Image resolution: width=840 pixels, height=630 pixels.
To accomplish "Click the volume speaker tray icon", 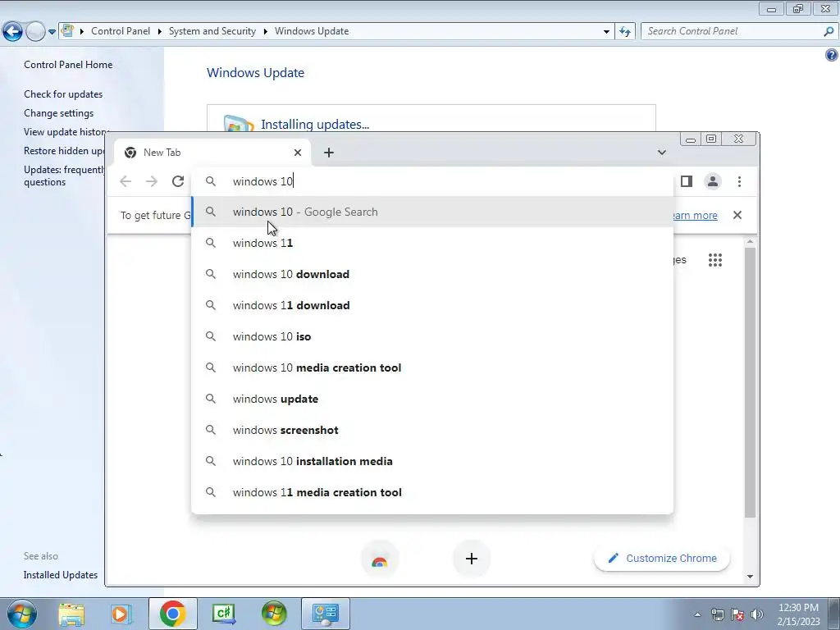I will pyautogui.click(x=756, y=614).
